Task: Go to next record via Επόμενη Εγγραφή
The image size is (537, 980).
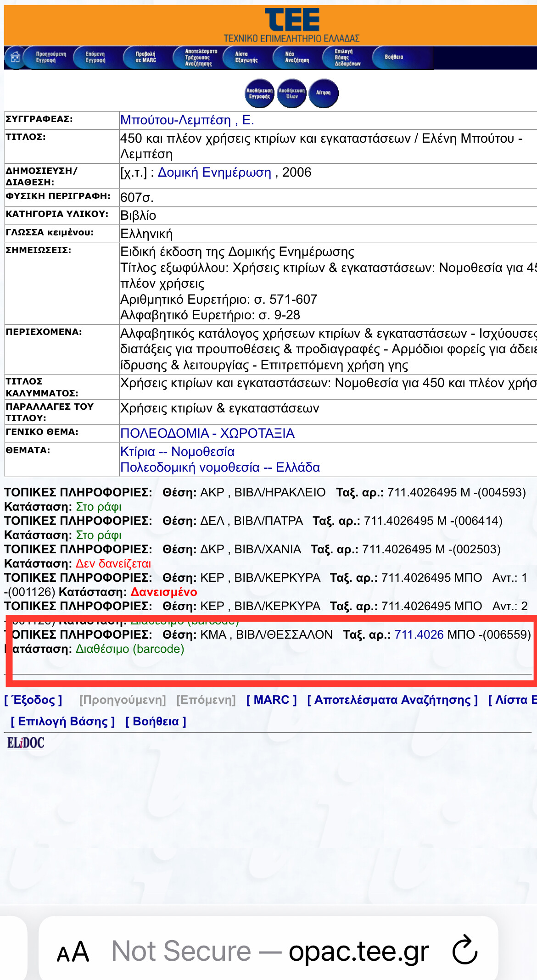Action: pyautogui.click(x=95, y=57)
